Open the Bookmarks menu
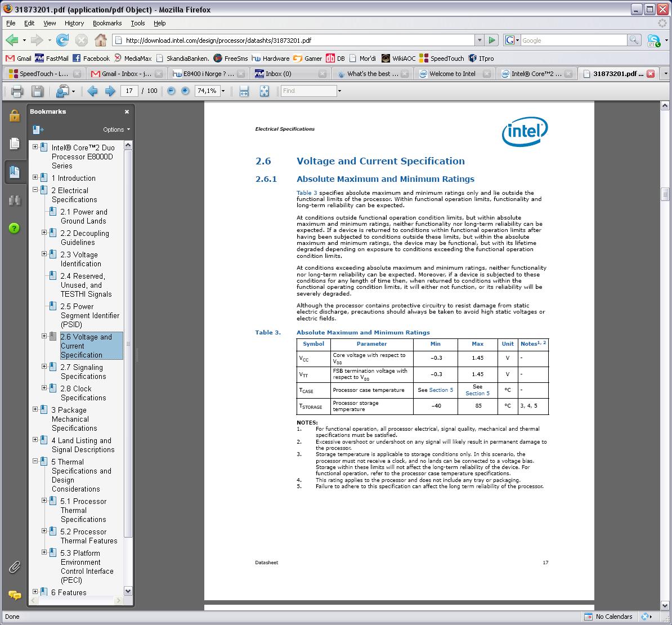Screen dimensions: 672x625 (107, 23)
